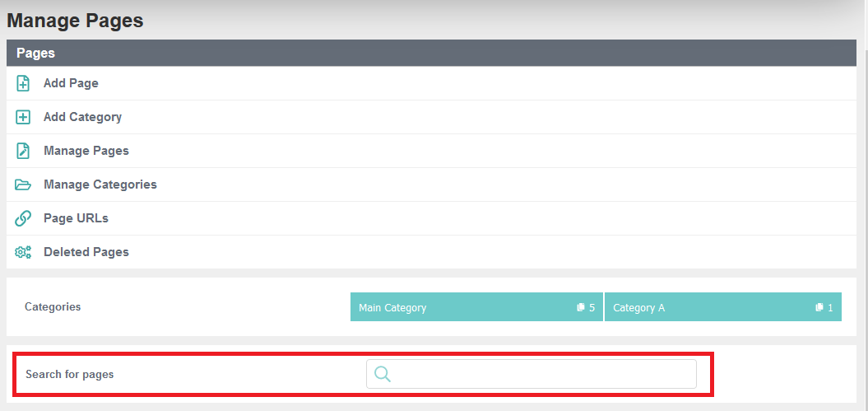Open Manage Categories link
868x411 pixels.
point(100,185)
